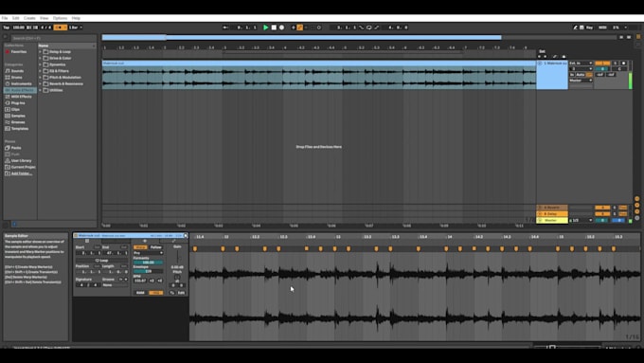Open the View menu
644x363 pixels.
(x=44, y=18)
